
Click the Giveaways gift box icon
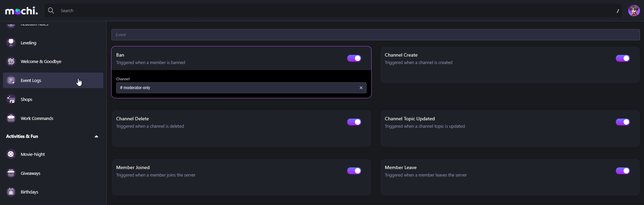pos(11,173)
